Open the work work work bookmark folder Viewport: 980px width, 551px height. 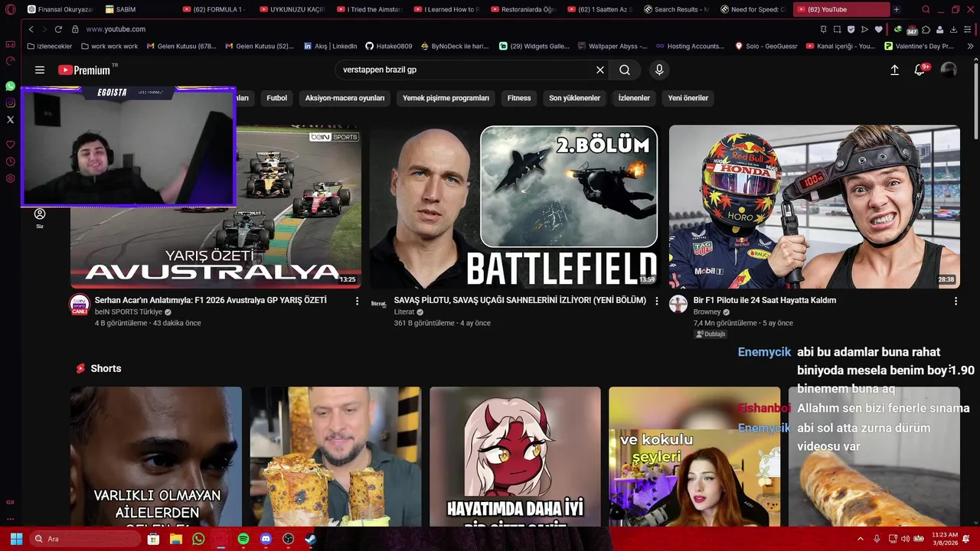click(x=109, y=46)
